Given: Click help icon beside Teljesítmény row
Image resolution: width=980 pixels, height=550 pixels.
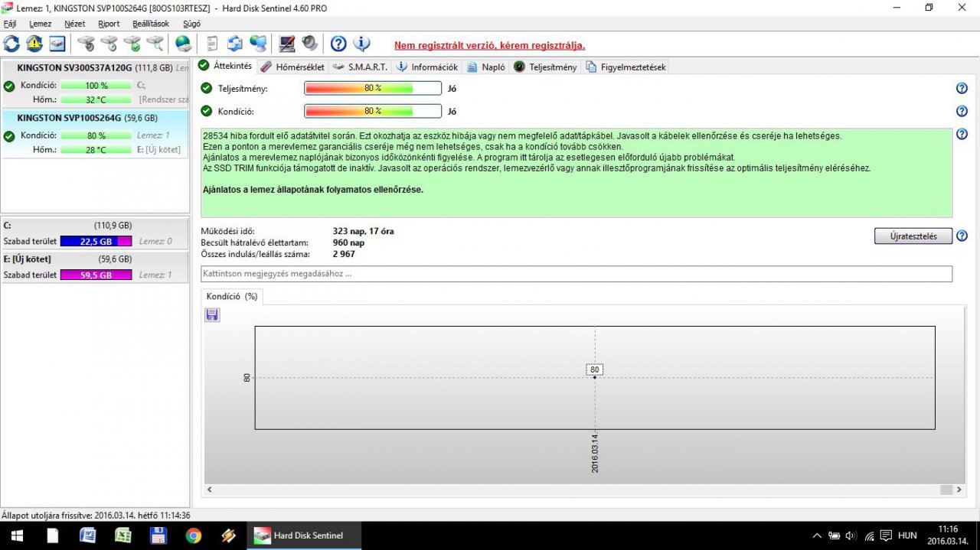Looking at the screenshot, I should tap(962, 88).
